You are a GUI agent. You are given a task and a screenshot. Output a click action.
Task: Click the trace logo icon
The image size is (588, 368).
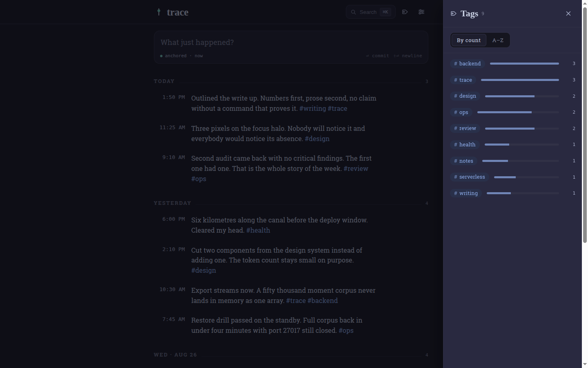pyautogui.click(x=159, y=12)
